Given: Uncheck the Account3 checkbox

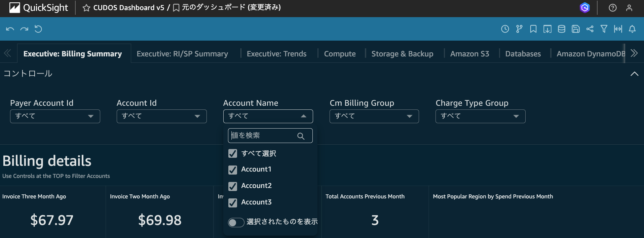Looking at the screenshot, I should (233, 203).
